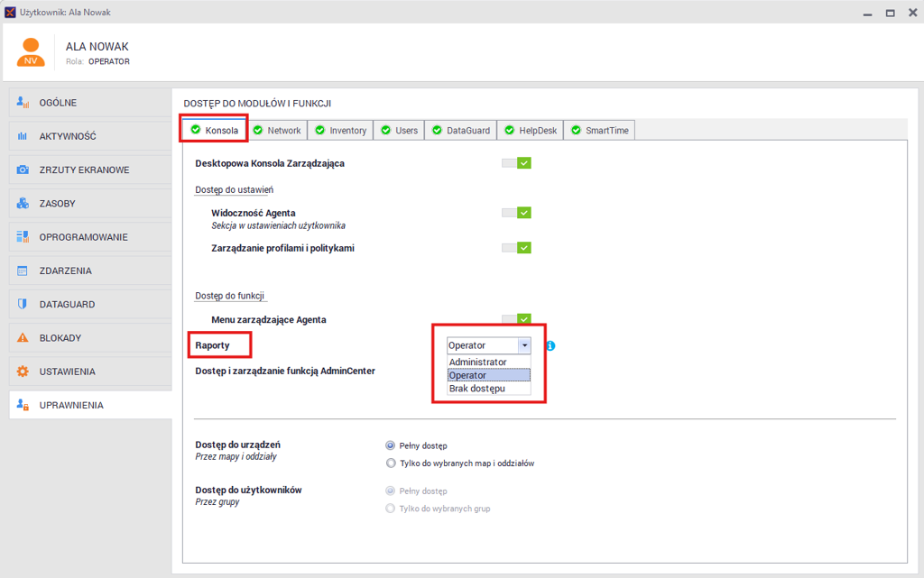Switch the Menu zarządzające Agenta toggle

pyautogui.click(x=517, y=319)
